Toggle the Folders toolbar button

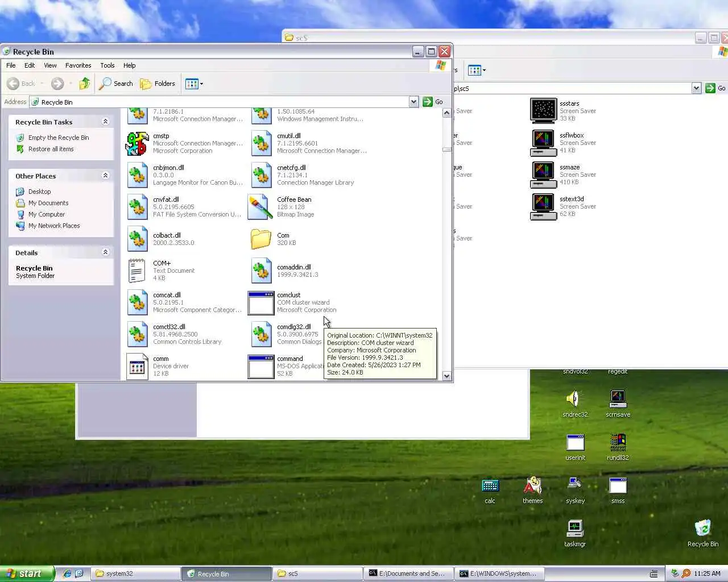158,84
